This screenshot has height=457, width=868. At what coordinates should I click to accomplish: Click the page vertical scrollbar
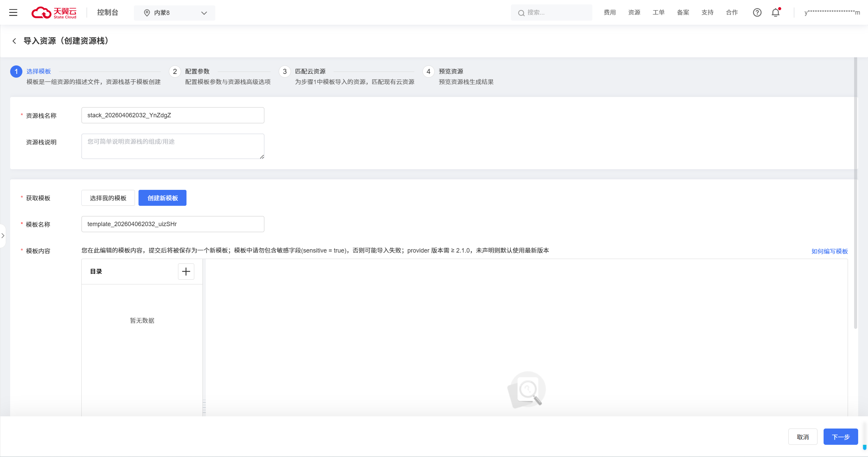point(855,193)
